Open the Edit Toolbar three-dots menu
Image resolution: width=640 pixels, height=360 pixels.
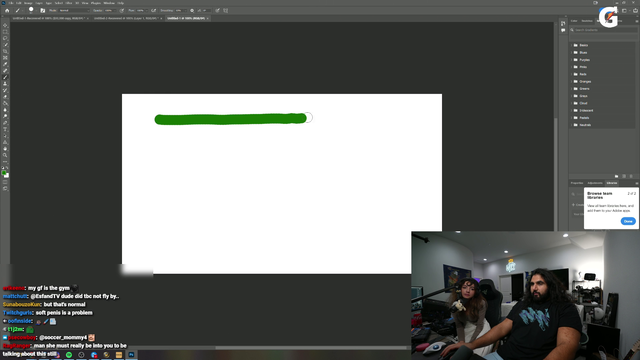point(5,162)
